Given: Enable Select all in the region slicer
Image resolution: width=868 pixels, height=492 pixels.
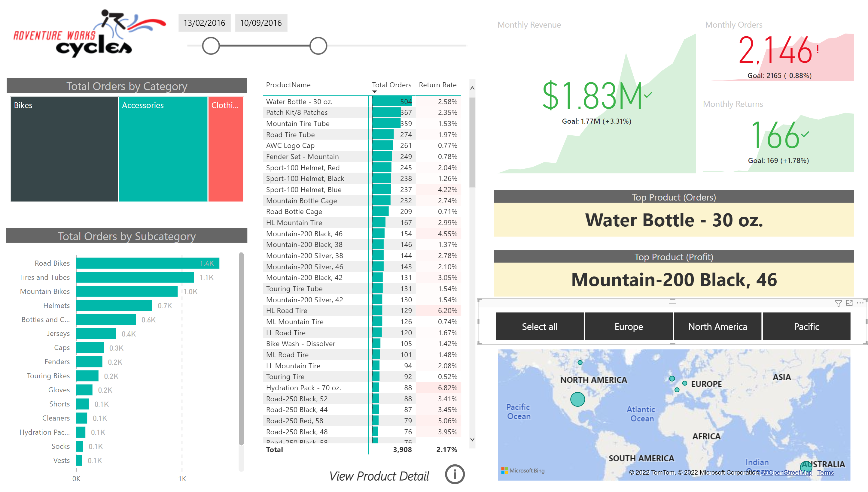Looking at the screenshot, I should 539,326.
